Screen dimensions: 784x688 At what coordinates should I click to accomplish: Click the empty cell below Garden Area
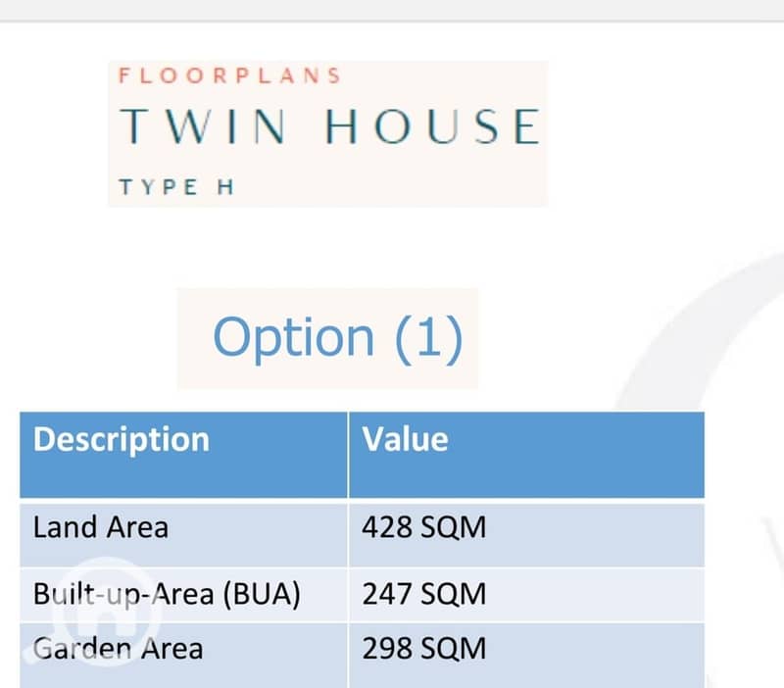click(x=183, y=678)
